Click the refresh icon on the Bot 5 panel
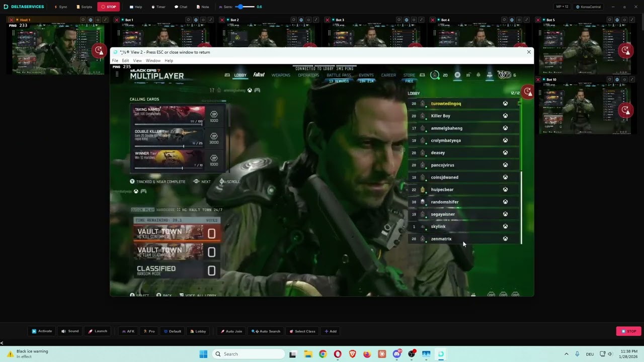This screenshot has height=362, width=644. 610,20
